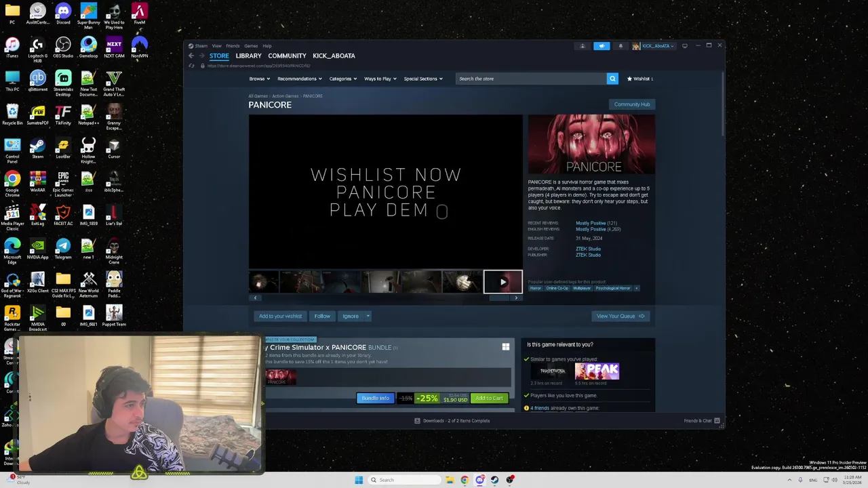
Task: Click the bundle Windows platform icon
Action: 505,347
